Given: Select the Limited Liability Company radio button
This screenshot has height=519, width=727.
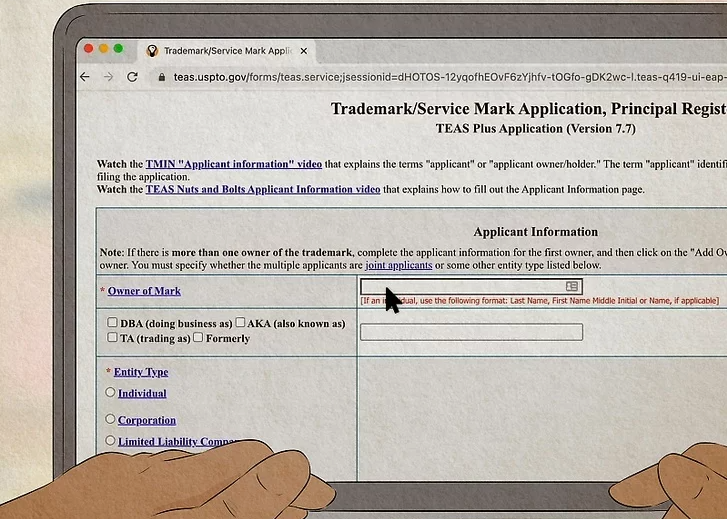Looking at the screenshot, I should click(x=110, y=441).
